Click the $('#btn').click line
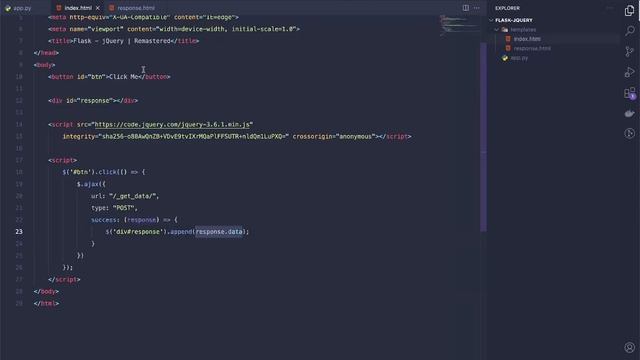This screenshot has height=360, width=640. point(104,172)
